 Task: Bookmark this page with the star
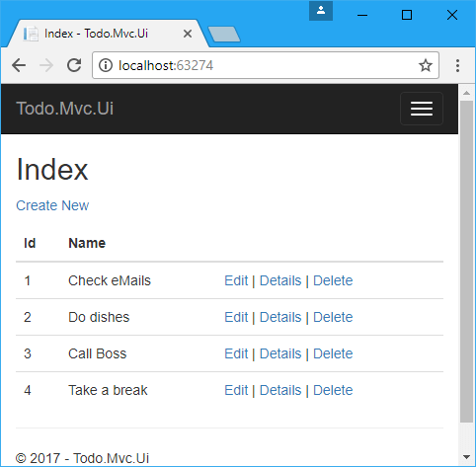point(426,65)
